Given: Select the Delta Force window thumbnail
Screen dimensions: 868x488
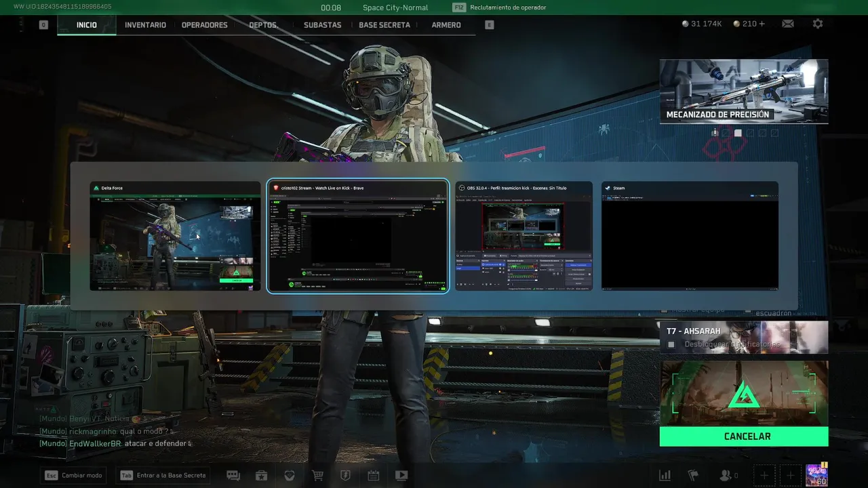Looking at the screenshot, I should [176, 236].
